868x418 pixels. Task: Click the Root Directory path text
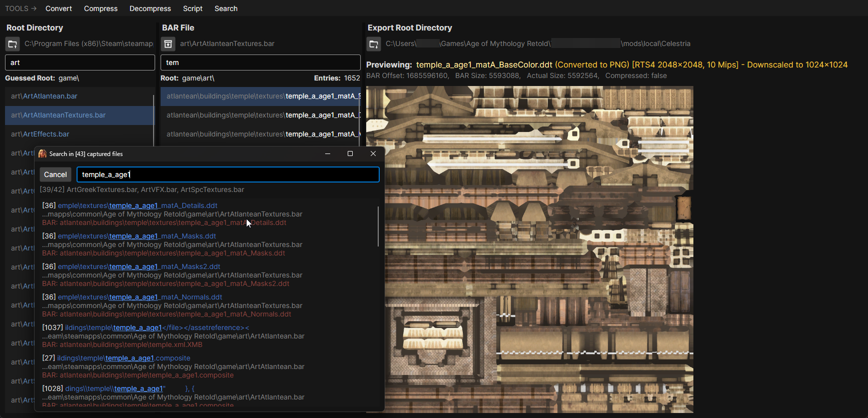(x=89, y=43)
